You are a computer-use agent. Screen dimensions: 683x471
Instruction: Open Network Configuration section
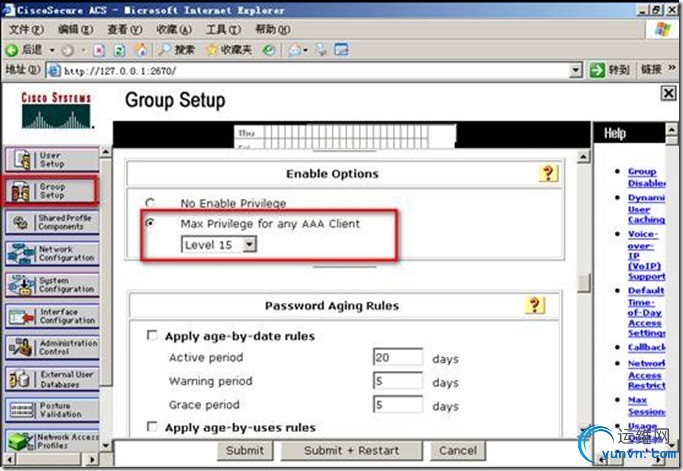52,254
